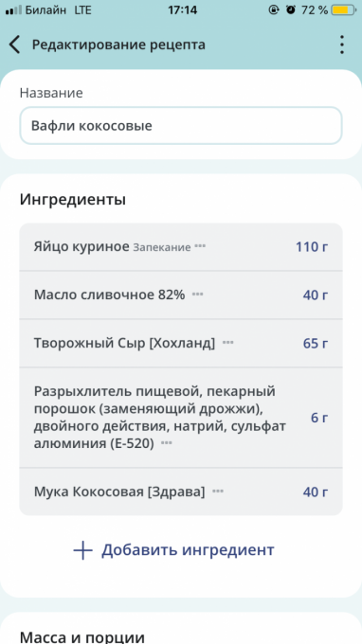The width and height of the screenshot is (362, 644).
Task: Change the 110 г amount for egg
Action: click(x=312, y=247)
